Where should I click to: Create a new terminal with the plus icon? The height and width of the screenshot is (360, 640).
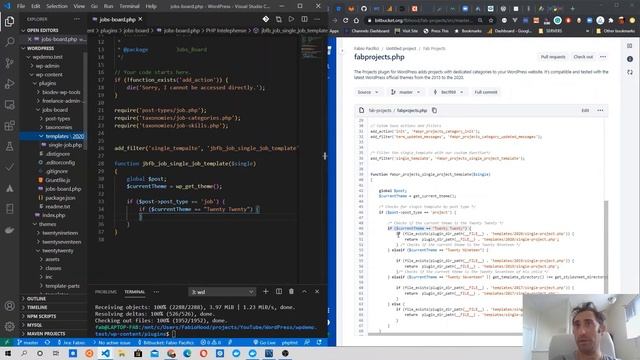(266, 291)
